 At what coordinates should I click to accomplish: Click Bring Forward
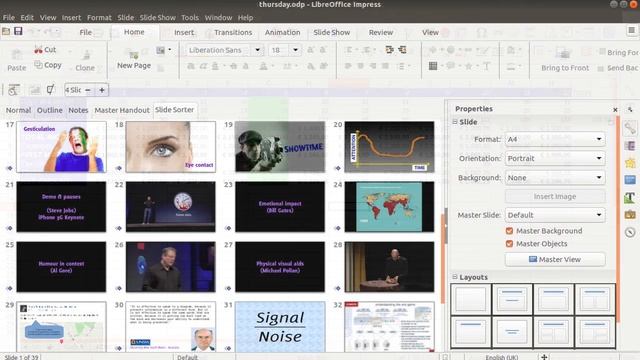618,52
